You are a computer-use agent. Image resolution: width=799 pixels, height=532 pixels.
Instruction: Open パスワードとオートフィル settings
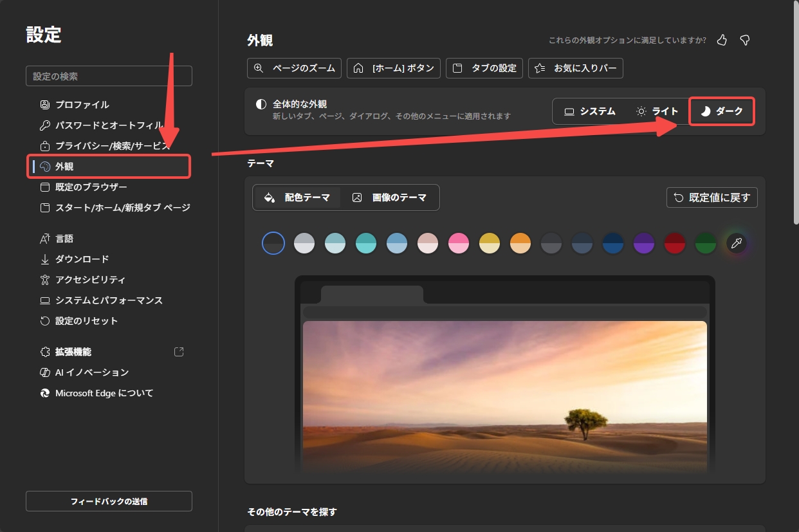109,125
